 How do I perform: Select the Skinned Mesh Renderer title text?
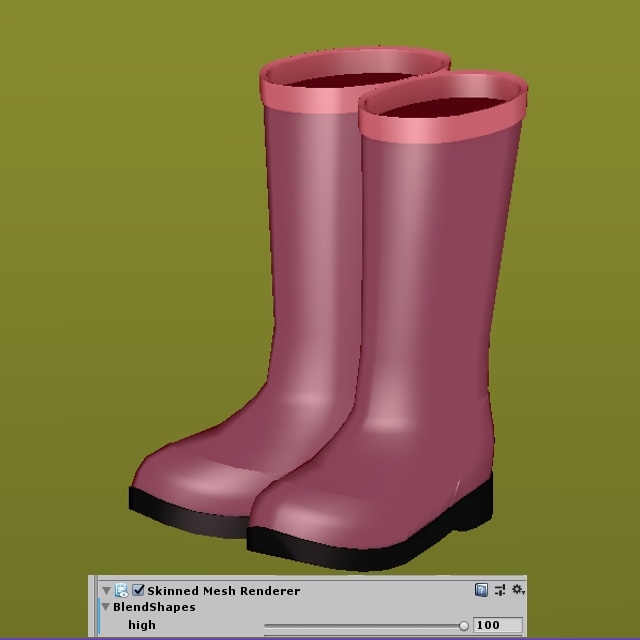(223, 591)
